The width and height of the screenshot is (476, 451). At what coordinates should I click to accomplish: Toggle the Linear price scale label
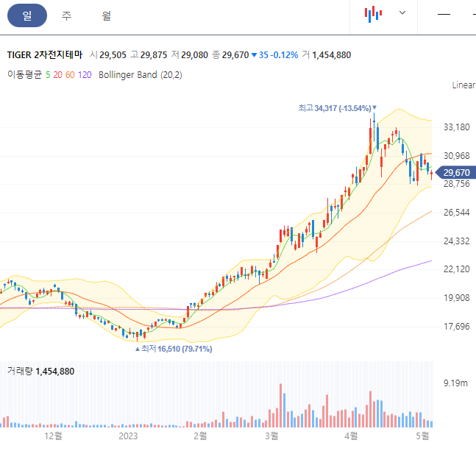[463, 85]
